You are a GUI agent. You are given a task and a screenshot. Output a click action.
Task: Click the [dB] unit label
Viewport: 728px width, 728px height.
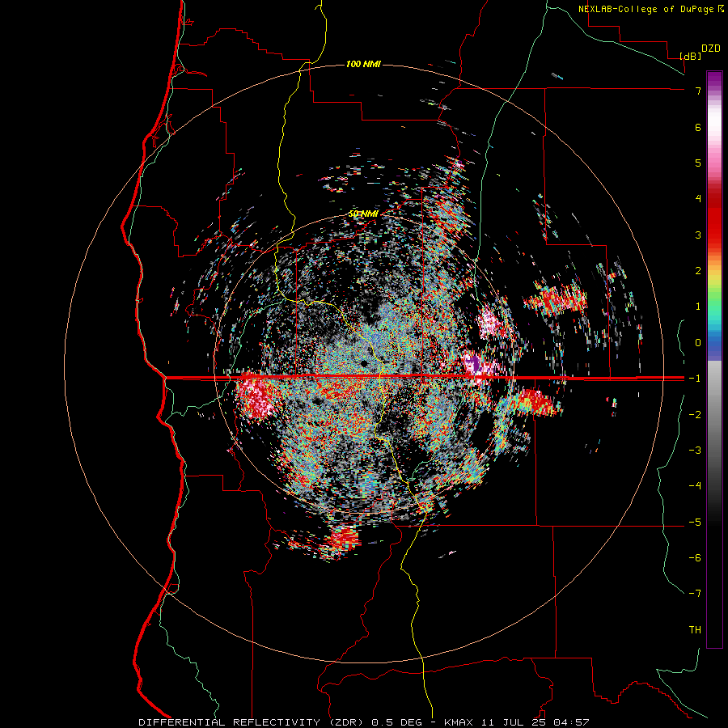691,56
